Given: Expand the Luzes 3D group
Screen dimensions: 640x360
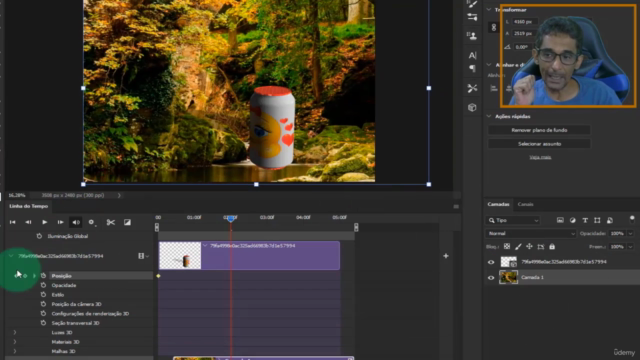Looking at the screenshot, I should click(15, 332).
